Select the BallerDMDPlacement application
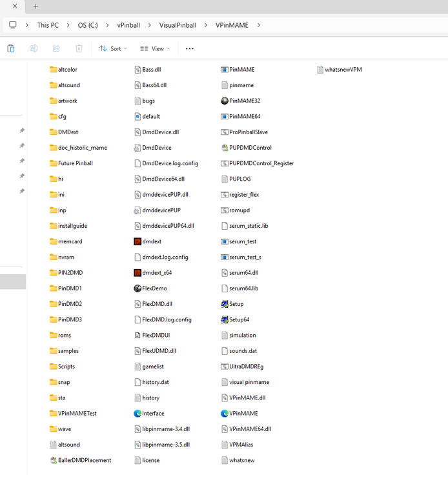The width and height of the screenshot is (448, 484). (x=80, y=460)
